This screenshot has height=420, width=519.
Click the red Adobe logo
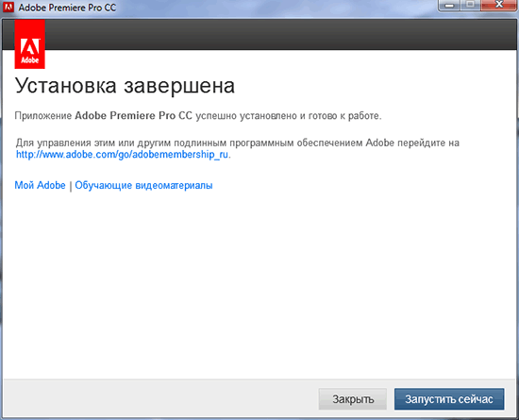coord(30,44)
